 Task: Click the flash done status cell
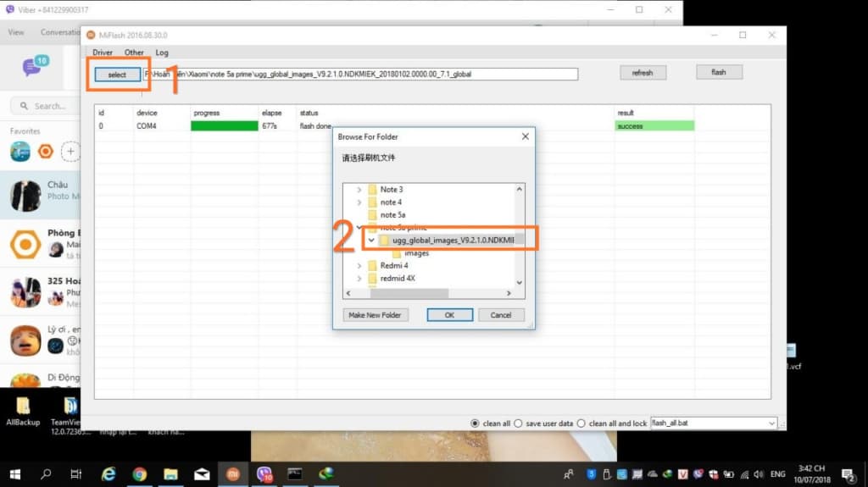pos(315,126)
